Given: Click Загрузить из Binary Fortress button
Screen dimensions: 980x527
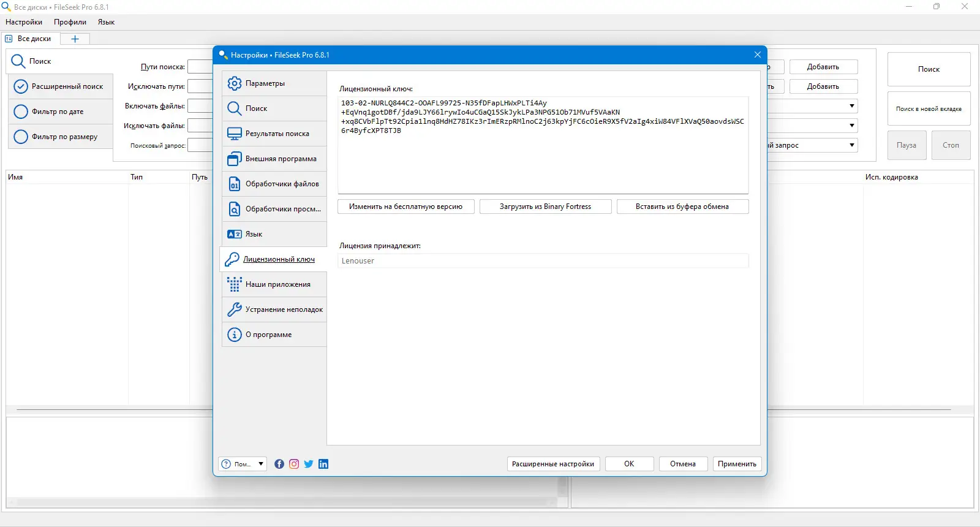Looking at the screenshot, I should (x=545, y=207).
